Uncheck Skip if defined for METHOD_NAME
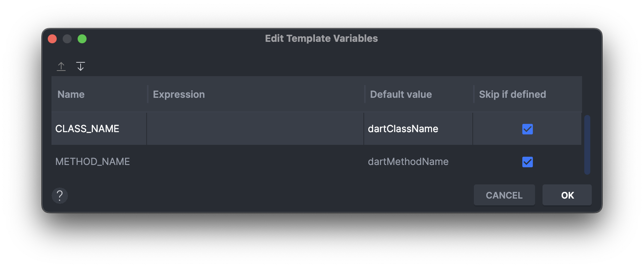 pos(527,162)
